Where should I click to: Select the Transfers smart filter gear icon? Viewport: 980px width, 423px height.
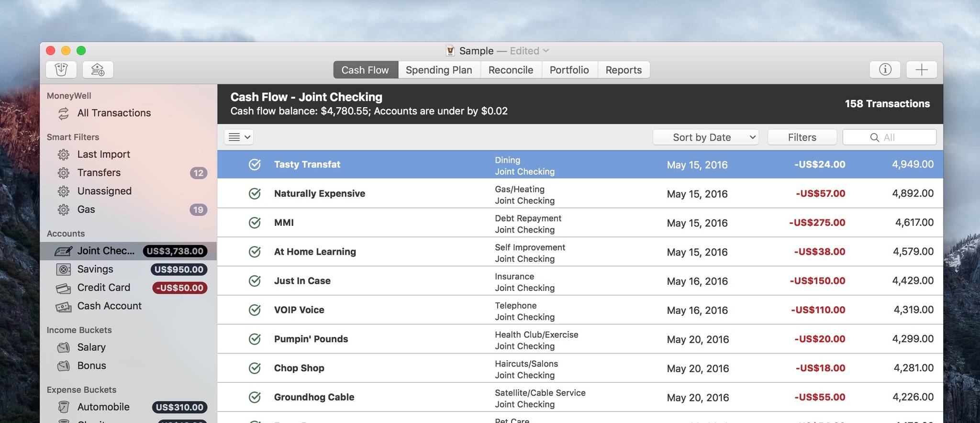coord(63,173)
